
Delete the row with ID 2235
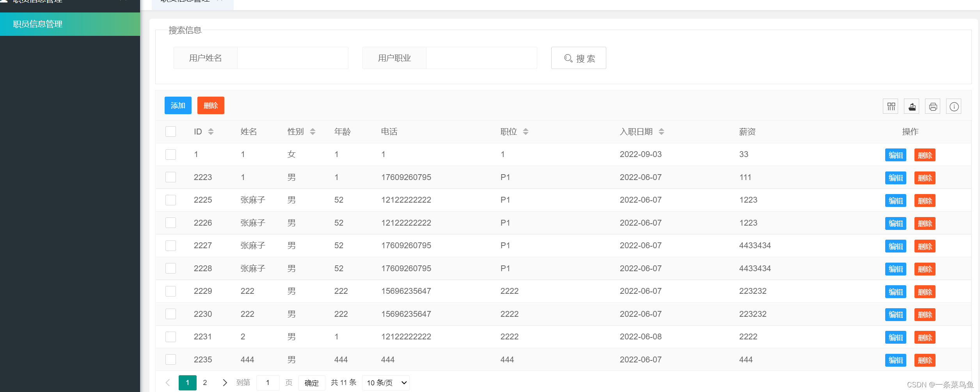pos(925,360)
